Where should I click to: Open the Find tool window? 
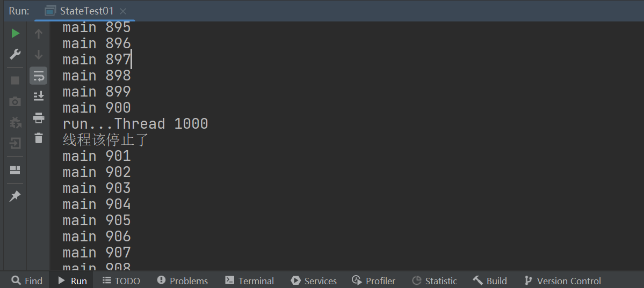(x=27, y=280)
